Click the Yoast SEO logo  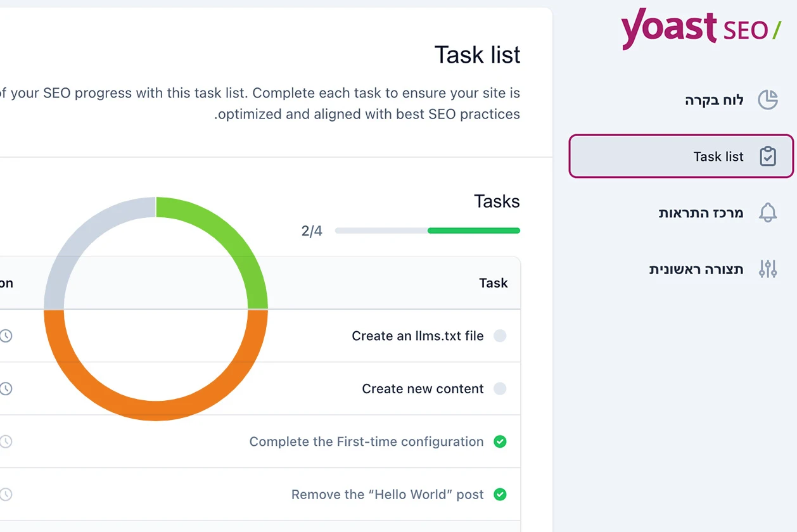pos(700,28)
